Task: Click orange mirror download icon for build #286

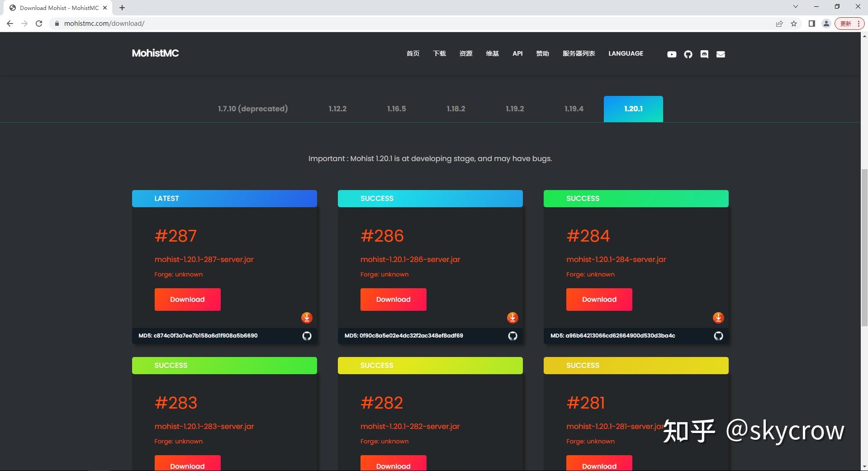Action: click(x=512, y=318)
